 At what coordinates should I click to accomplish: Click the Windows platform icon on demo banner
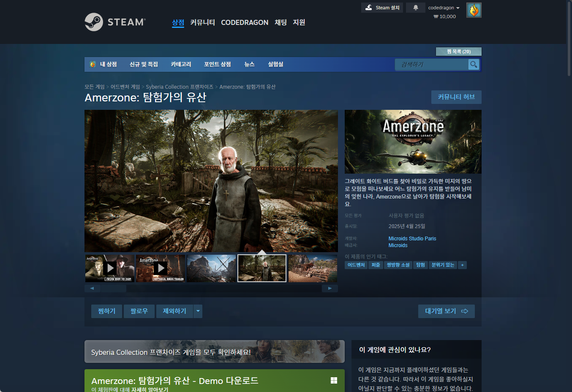point(334,381)
